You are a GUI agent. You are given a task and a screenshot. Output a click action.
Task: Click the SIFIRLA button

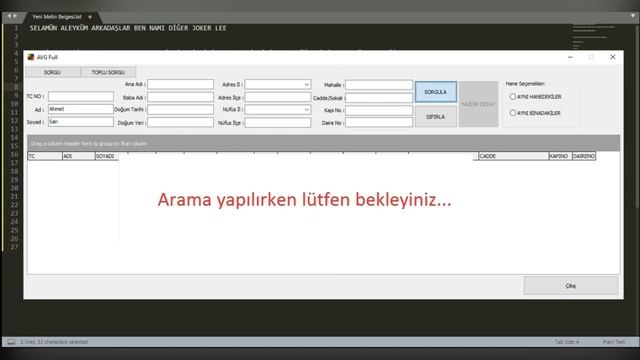pyautogui.click(x=436, y=117)
